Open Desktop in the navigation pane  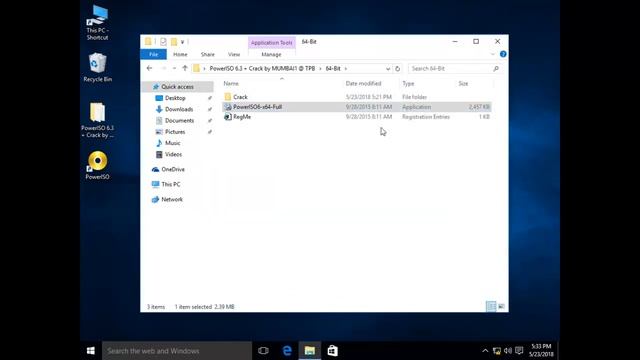tap(175, 98)
